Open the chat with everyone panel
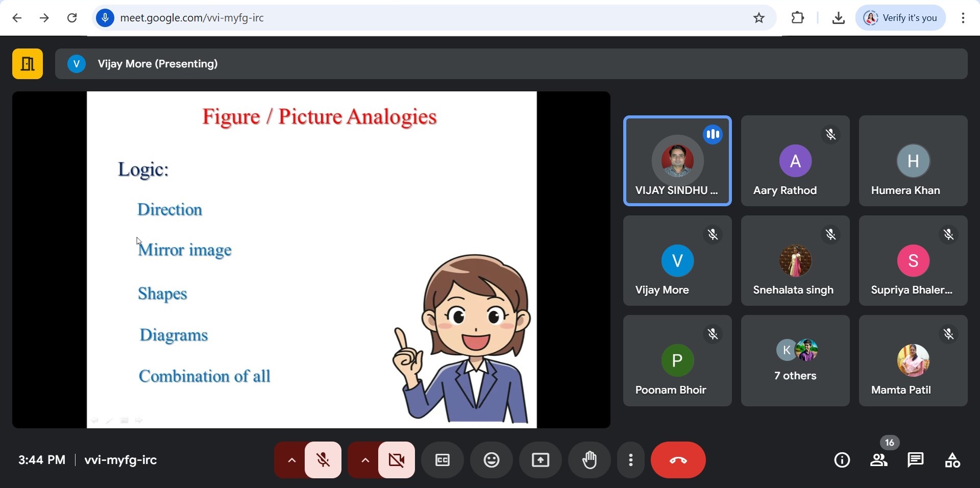Image resolution: width=980 pixels, height=488 pixels. [x=916, y=460]
